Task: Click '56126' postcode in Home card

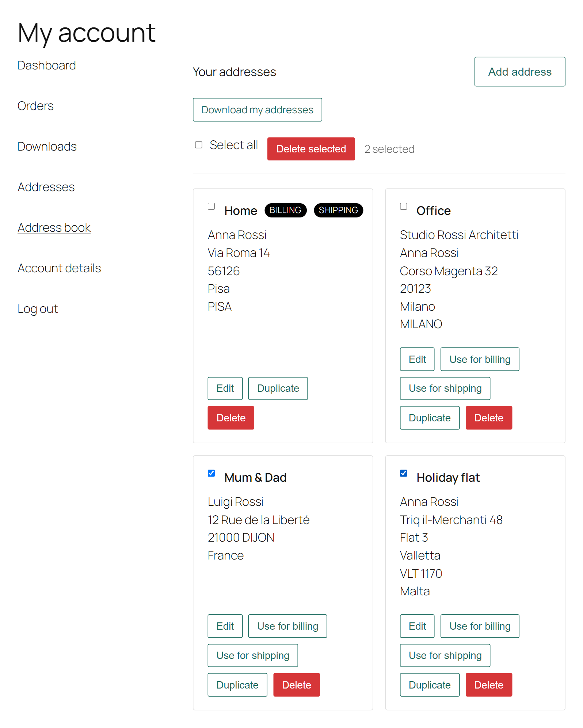Action: 224,271
